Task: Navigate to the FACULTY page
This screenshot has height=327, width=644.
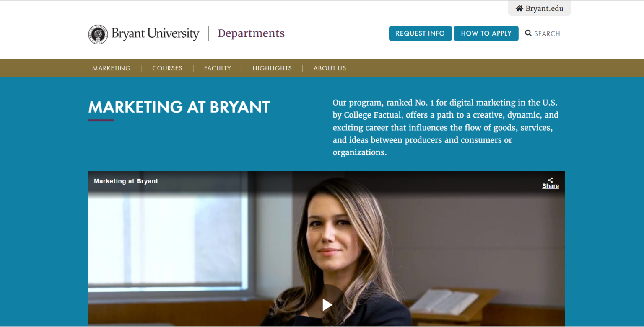Action: click(x=217, y=68)
